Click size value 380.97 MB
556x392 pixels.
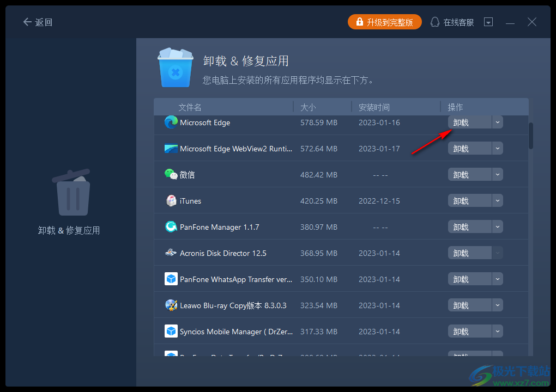[x=319, y=227]
